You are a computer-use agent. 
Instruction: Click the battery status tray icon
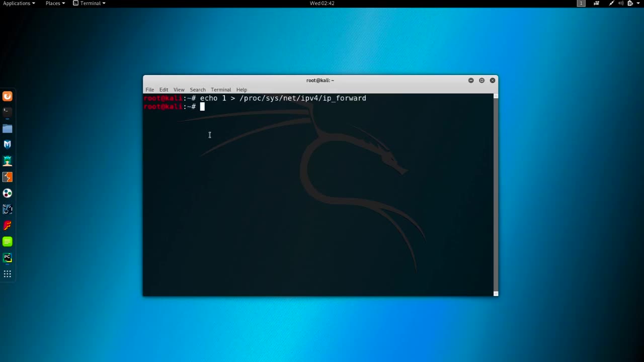pyautogui.click(x=630, y=3)
